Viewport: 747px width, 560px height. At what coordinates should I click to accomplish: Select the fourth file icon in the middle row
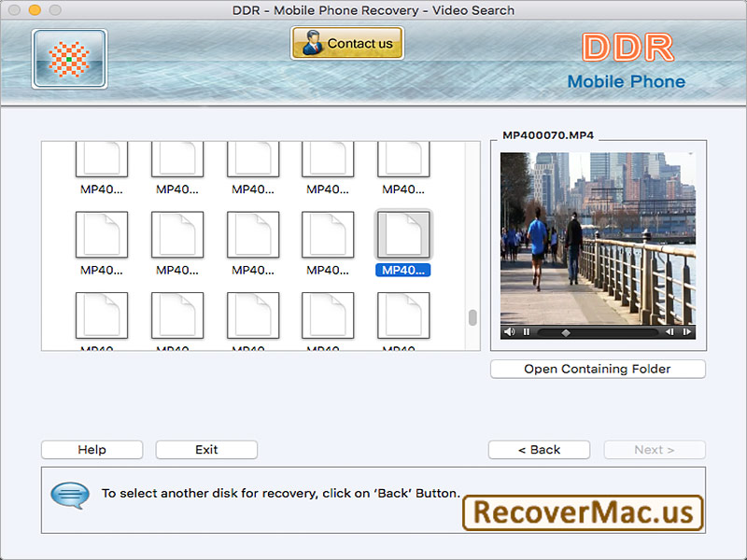(x=328, y=234)
